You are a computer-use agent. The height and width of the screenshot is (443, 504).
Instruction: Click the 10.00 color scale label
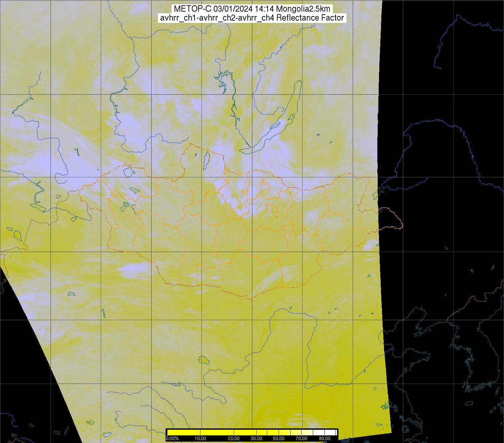(200, 438)
